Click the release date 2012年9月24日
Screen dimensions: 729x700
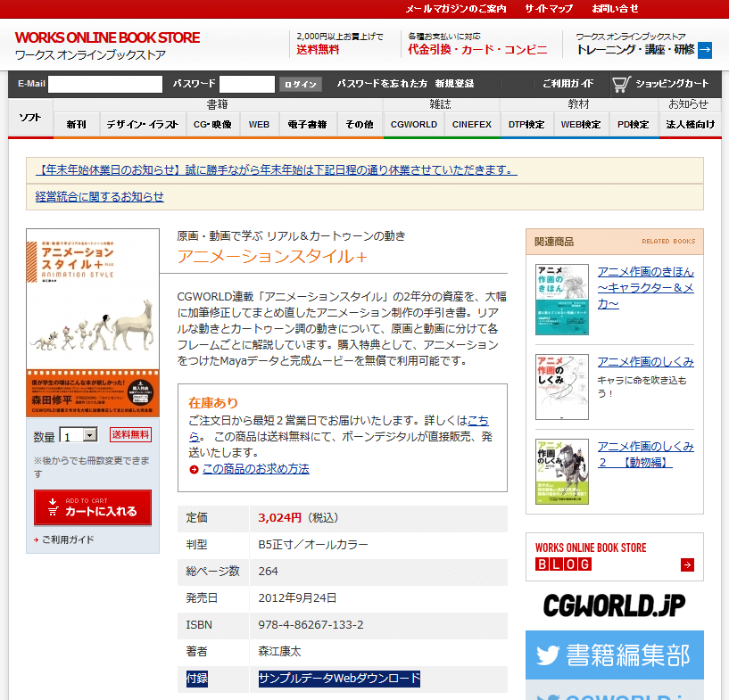pyautogui.click(x=297, y=597)
